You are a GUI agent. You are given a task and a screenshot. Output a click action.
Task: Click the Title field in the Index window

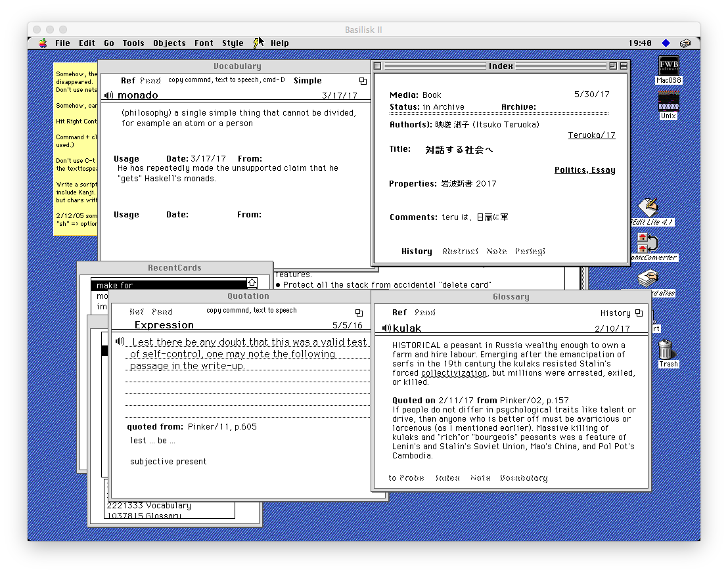(441, 150)
